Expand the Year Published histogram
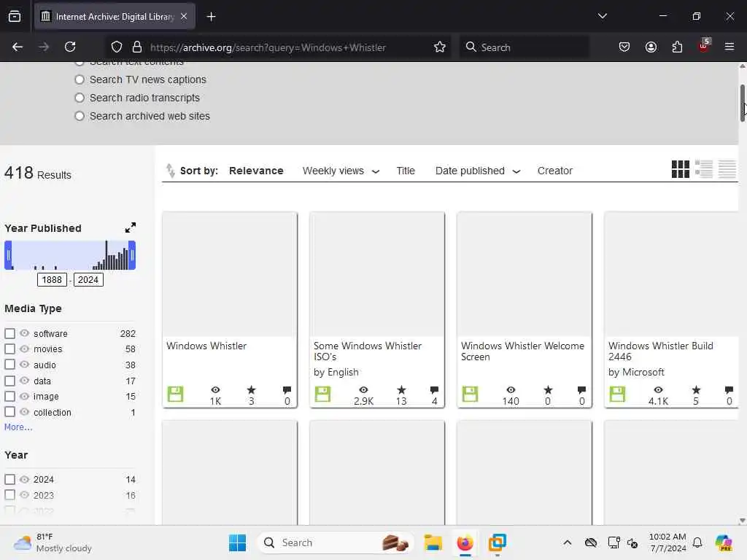Image resolution: width=747 pixels, height=560 pixels. pyautogui.click(x=130, y=227)
